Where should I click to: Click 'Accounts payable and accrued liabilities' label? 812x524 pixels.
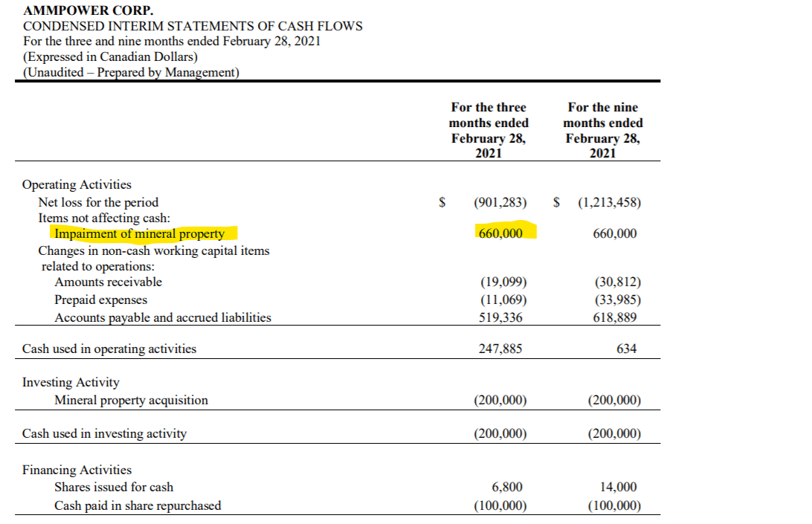click(x=158, y=316)
